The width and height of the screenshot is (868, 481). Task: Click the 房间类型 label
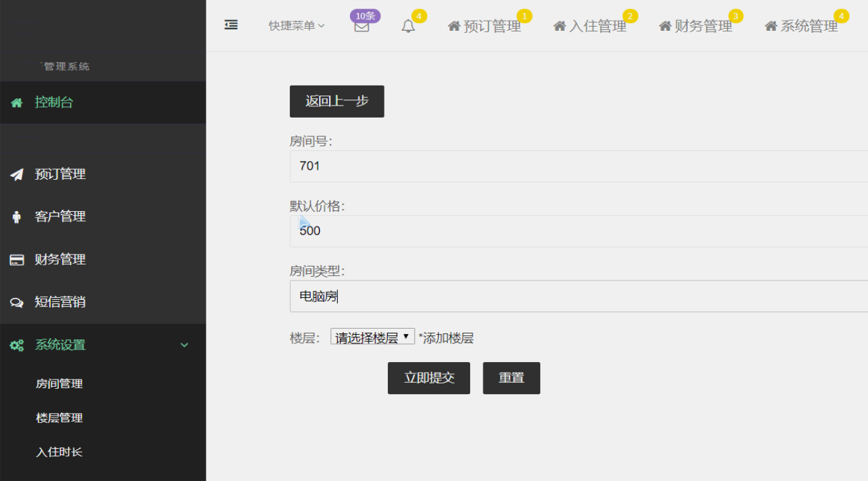pyautogui.click(x=317, y=271)
